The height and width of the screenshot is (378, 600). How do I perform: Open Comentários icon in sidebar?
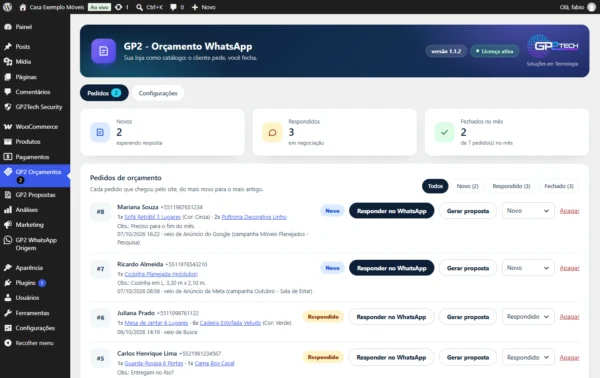(x=8, y=92)
